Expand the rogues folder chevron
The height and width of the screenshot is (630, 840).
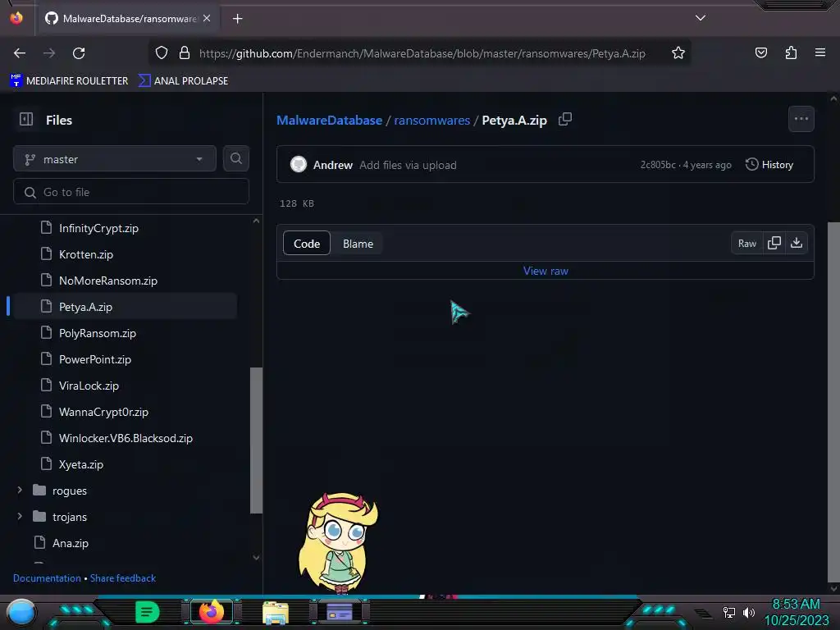[x=20, y=491]
